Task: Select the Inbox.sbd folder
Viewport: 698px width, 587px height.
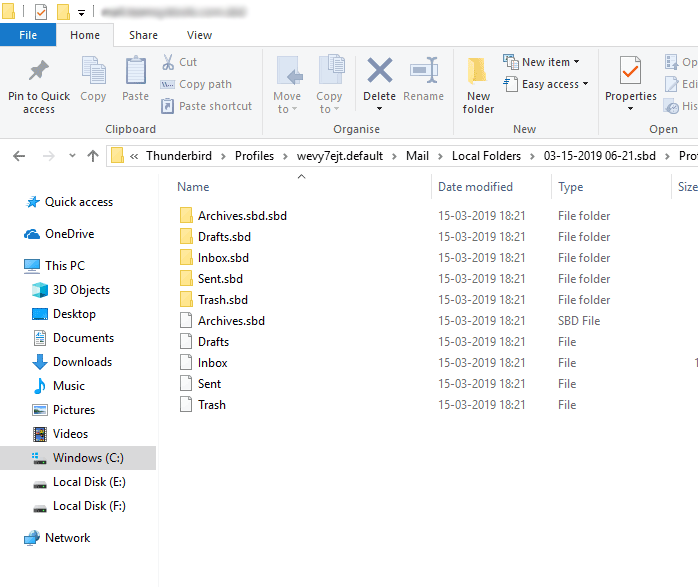Action: (x=223, y=258)
